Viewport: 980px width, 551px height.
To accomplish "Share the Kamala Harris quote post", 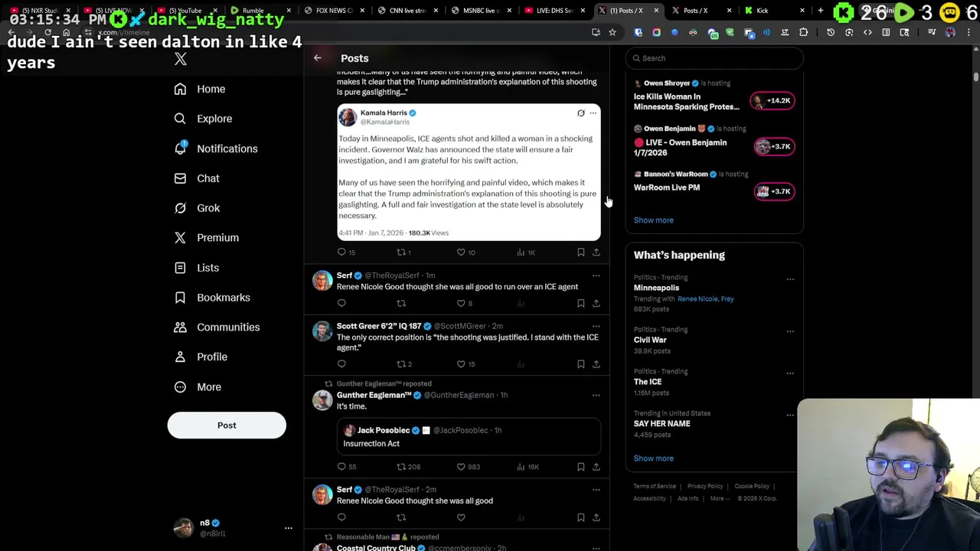I will coord(596,253).
